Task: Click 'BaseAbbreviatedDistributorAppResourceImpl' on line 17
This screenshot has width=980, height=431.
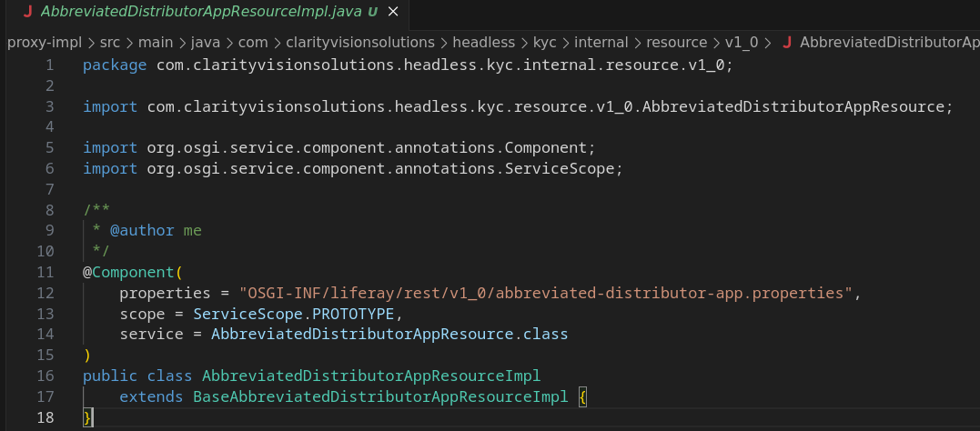Action: (x=380, y=396)
